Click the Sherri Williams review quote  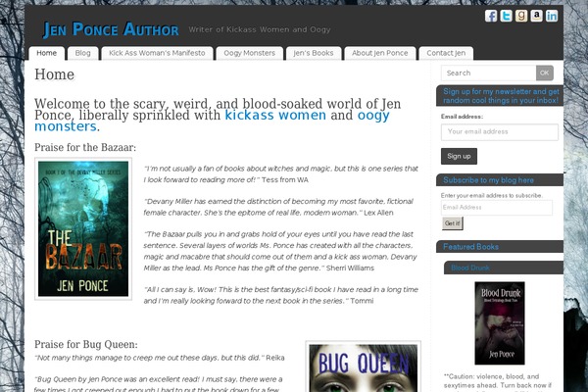280,251
